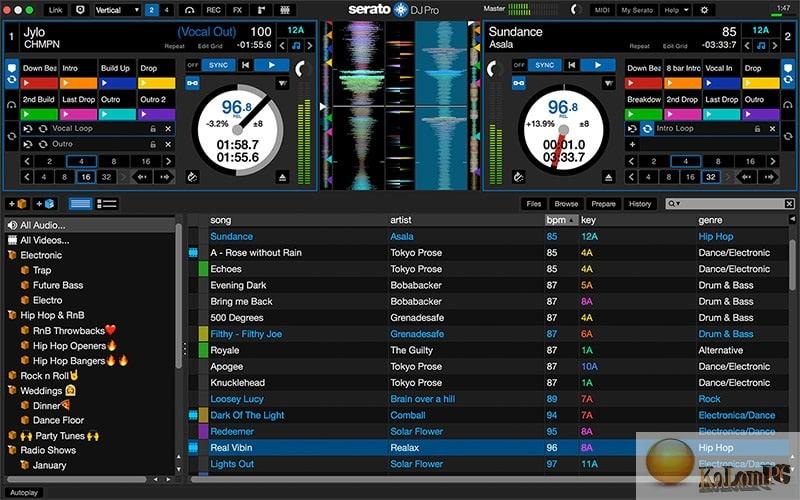Delete the Outro saved loop on deck 1
800x500 pixels.
[168, 144]
